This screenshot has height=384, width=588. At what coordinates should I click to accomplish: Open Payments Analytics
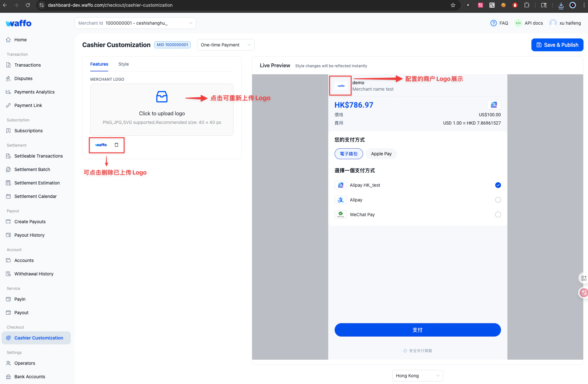pos(34,92)
